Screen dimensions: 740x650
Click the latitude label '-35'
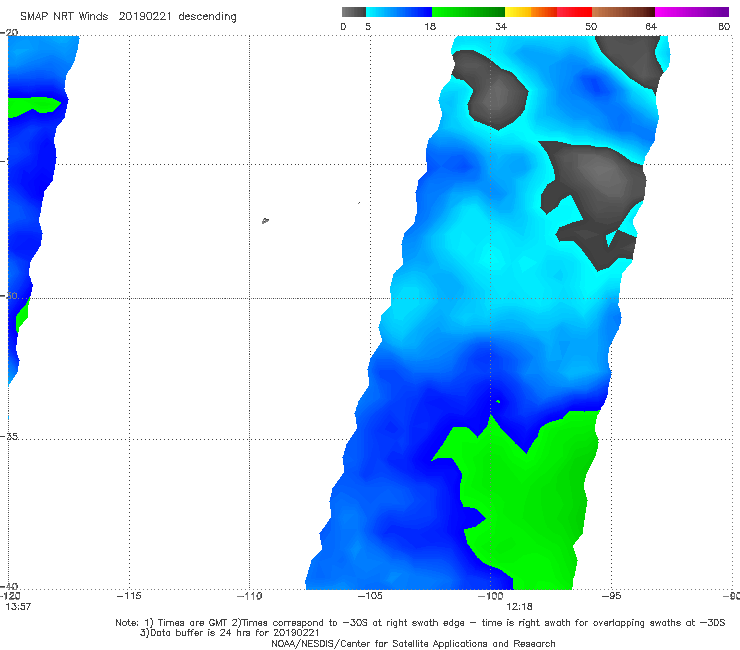click(9, 437)
